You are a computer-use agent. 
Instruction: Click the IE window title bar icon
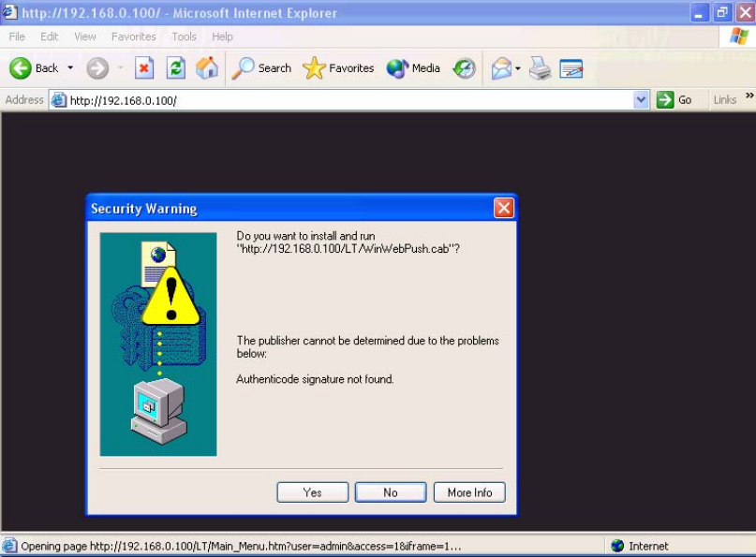[x=9, y=11]
